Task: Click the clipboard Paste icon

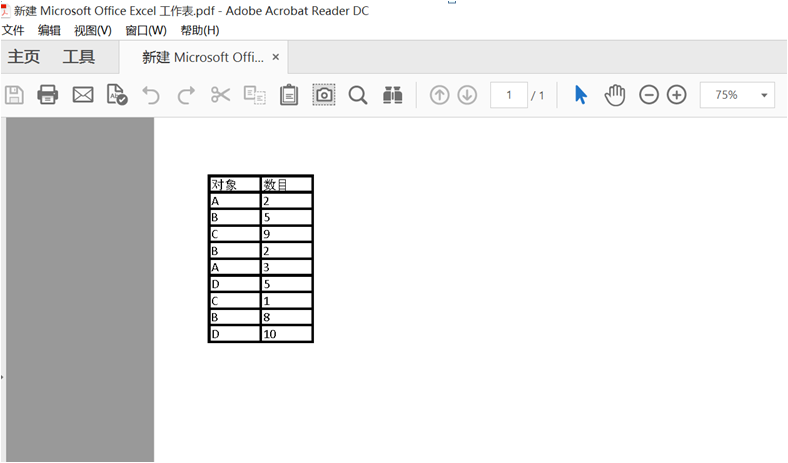Action: [x=289, y=95]
